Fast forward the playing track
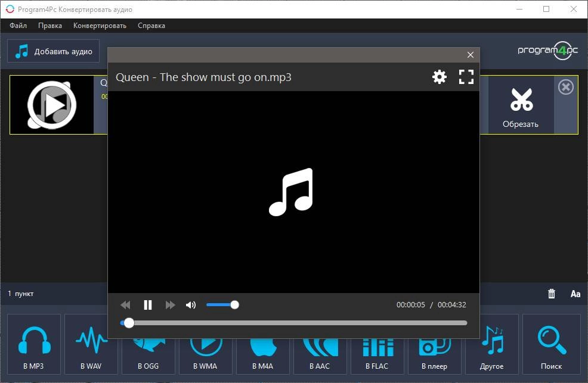 click(x=170, y=305)
